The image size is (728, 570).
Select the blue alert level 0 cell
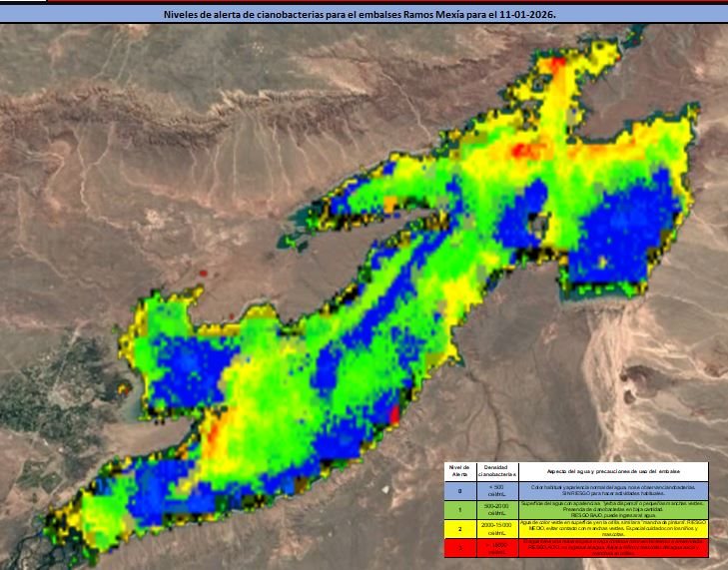(459, 490)
